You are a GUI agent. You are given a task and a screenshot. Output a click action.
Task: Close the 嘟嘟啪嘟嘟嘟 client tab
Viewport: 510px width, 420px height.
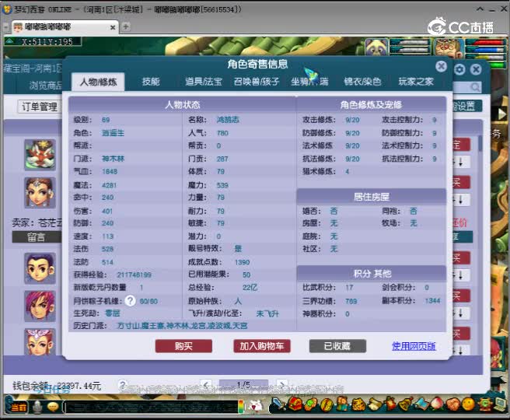click(113, 27)
